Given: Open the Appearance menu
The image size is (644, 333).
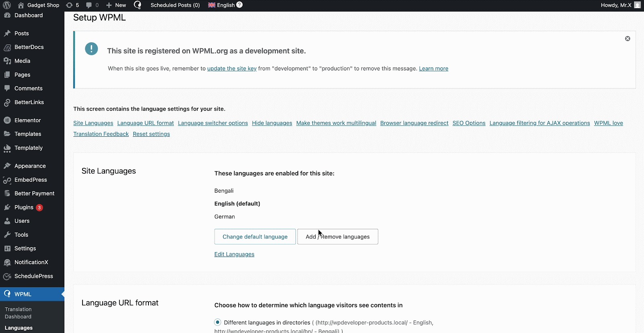Looking at the screenshot, I should pyautogui.click(x=30, y=166).
